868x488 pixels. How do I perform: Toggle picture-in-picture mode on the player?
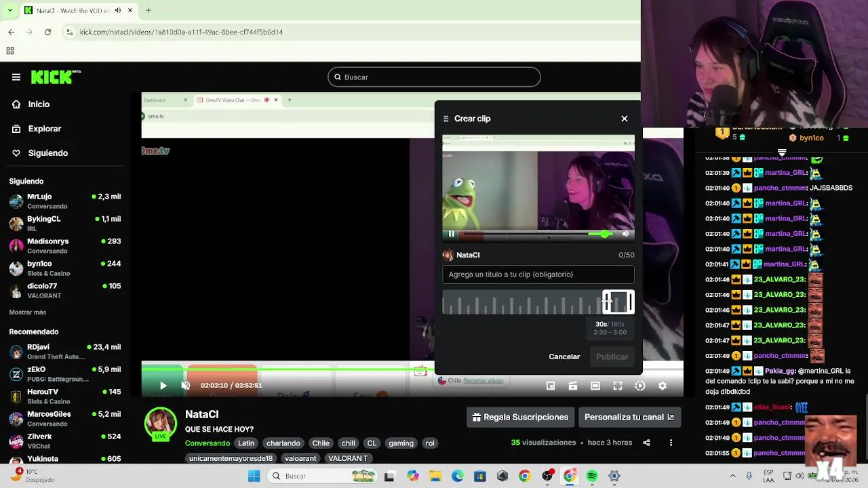(551, 386)
